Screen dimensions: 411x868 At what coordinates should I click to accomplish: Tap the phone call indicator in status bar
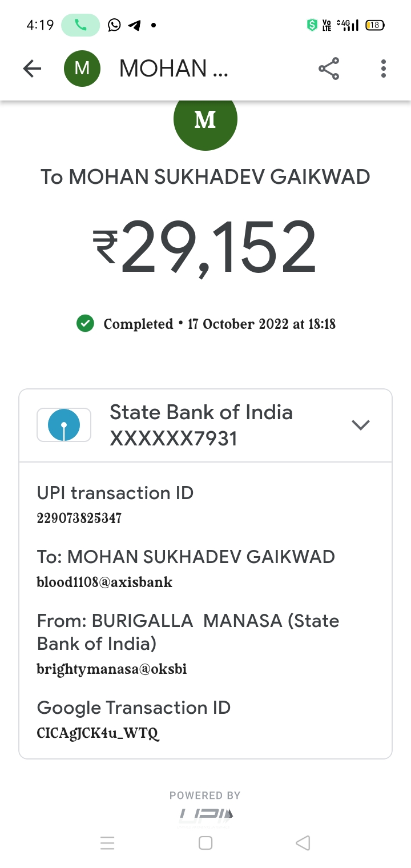pyautogui.click(x=80, y=25)
